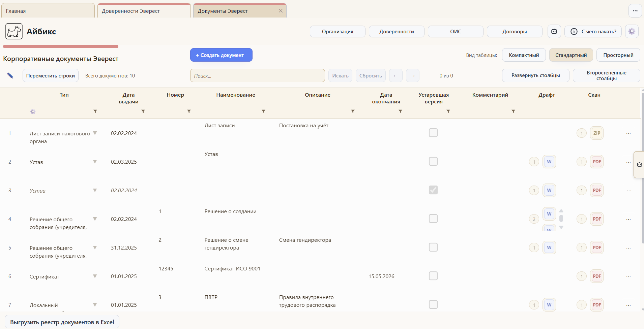Click Переместить строки button
The height and width of the screenshot is (329, 644).
click(x=51, y=75)
